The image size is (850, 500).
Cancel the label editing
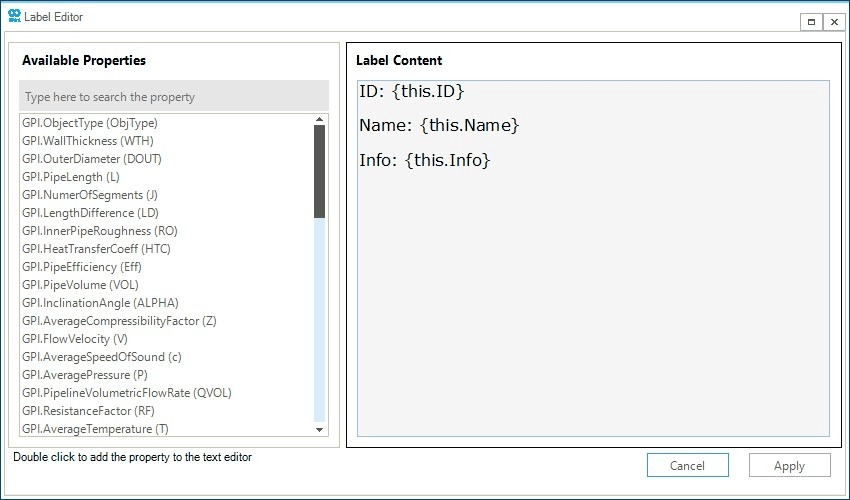coord(687,465)
